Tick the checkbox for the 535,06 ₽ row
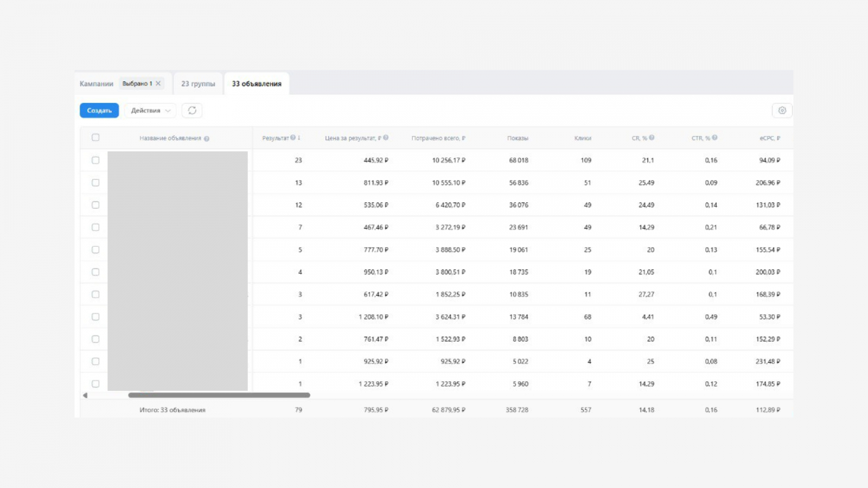 coord(95,205)
